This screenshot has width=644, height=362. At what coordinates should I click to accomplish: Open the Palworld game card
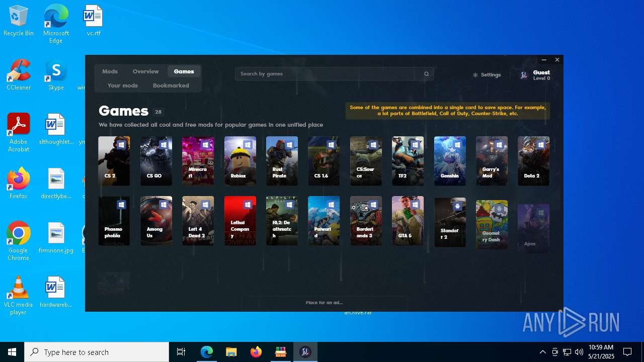[324, 221]
